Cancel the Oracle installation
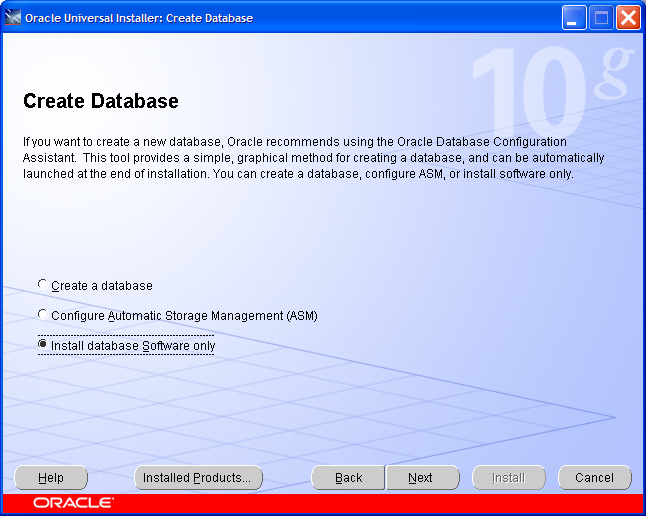Screen dimensions: 646x516 (595, 478)
